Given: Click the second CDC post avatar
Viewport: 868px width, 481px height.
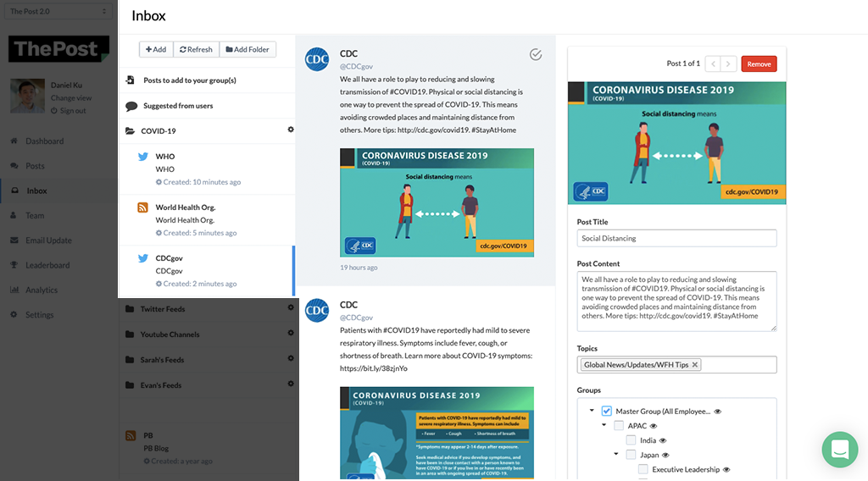Looking at the screenshot, I should click(317, 311).
